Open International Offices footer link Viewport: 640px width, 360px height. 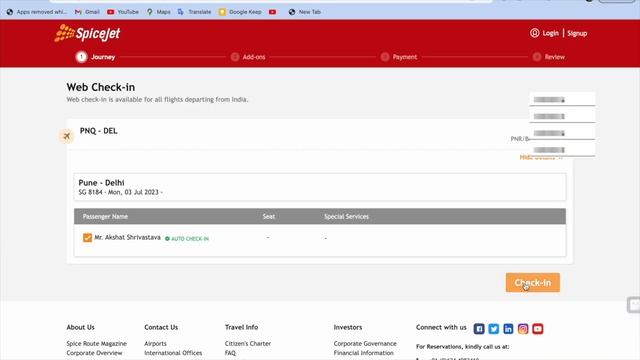pyautogui.click(x=173, y=353)
